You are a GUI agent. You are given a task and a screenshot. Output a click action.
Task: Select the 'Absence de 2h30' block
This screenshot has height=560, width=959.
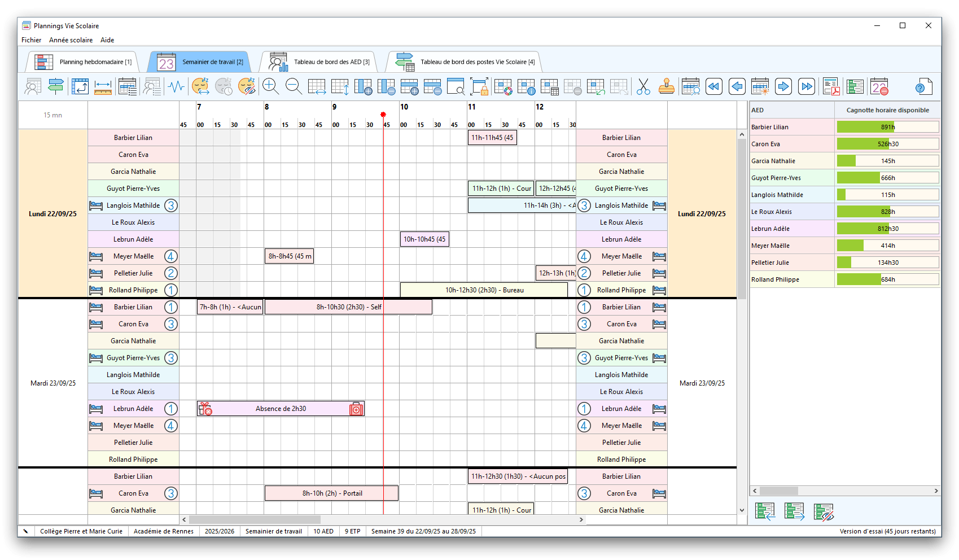tap(281, 409)
